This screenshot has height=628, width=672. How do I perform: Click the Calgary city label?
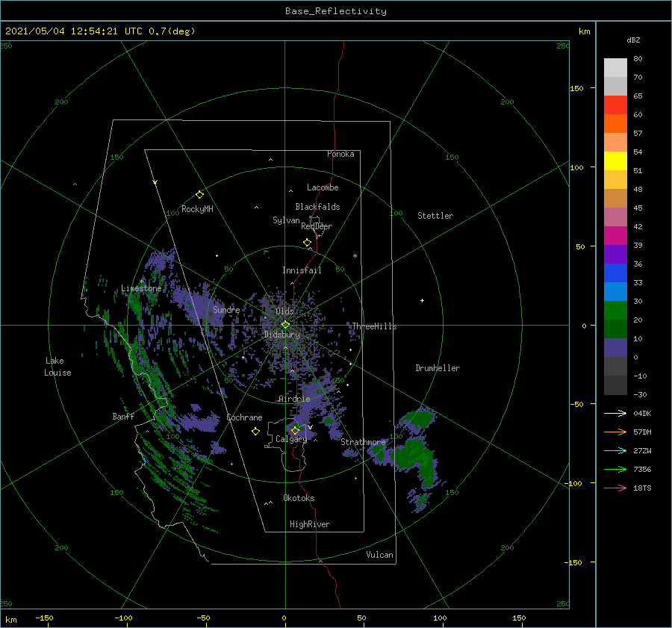click(x=291, y=439)
